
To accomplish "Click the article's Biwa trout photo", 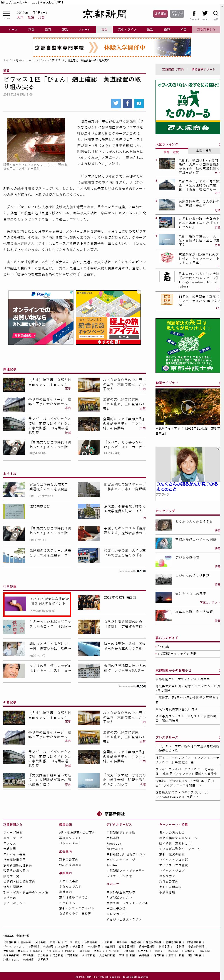I will coord(36,140).
